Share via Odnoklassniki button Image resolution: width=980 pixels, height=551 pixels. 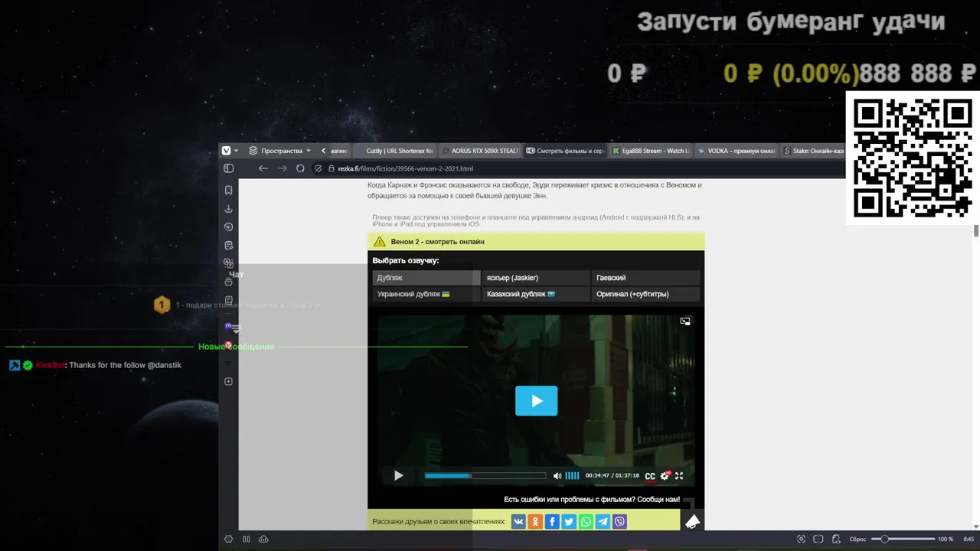(x=535, y=522)
